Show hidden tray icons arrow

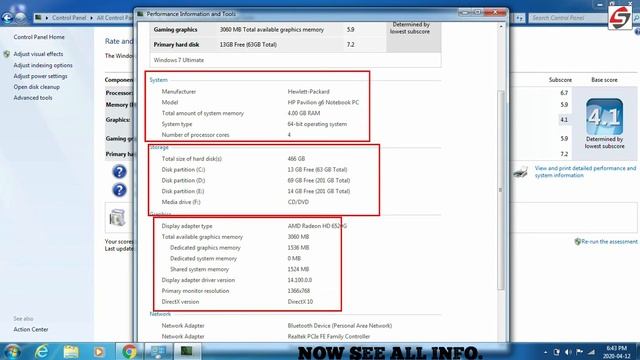click(546, 352)
